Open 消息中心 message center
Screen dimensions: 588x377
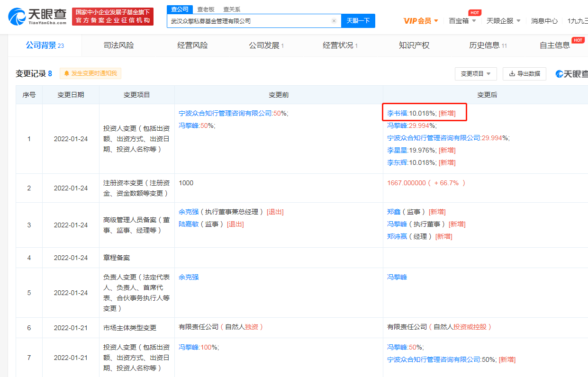click(544, 21)
